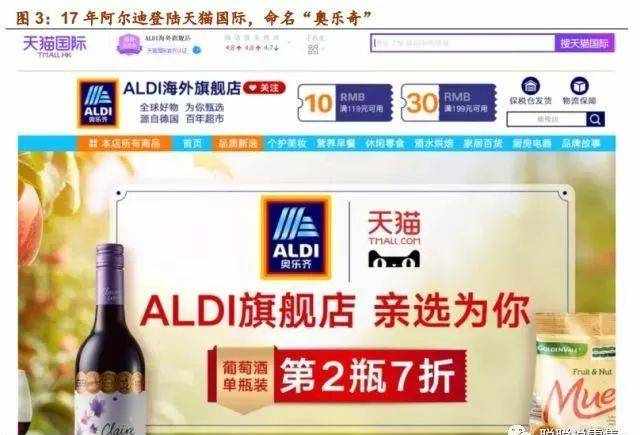Expand the 本店所有商品 category menu
The height and width of the screenshot is (435, 640).
pos(124,144)
